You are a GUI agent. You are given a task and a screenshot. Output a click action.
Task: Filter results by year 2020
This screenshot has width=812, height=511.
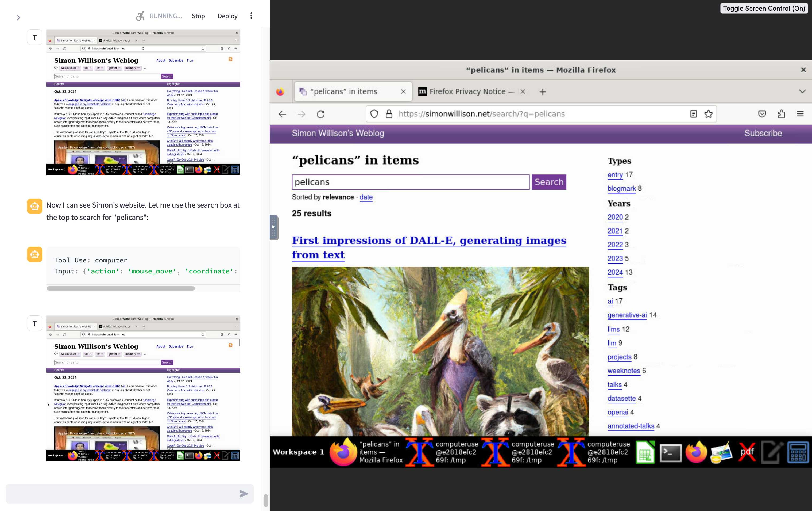(x=615, y=217)
